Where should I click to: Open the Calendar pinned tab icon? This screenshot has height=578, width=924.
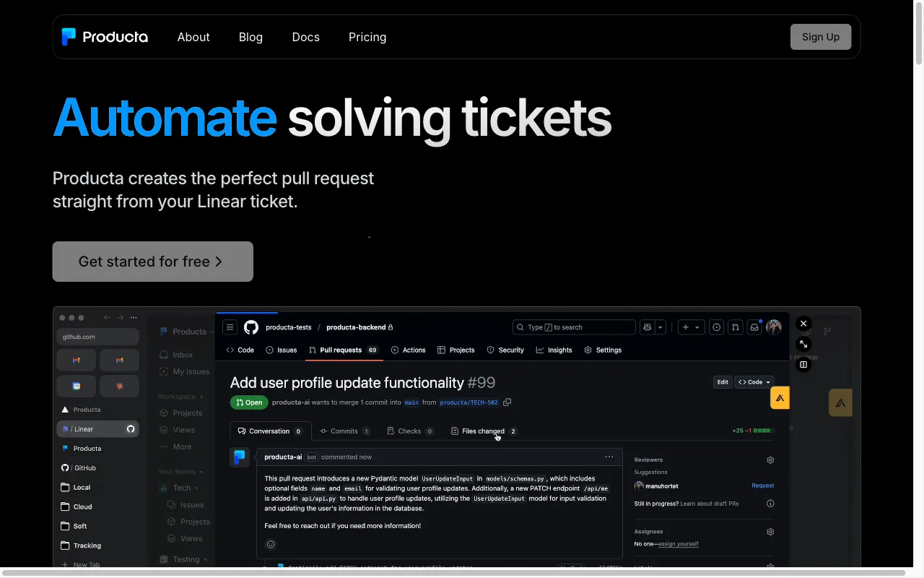[77, 386]
